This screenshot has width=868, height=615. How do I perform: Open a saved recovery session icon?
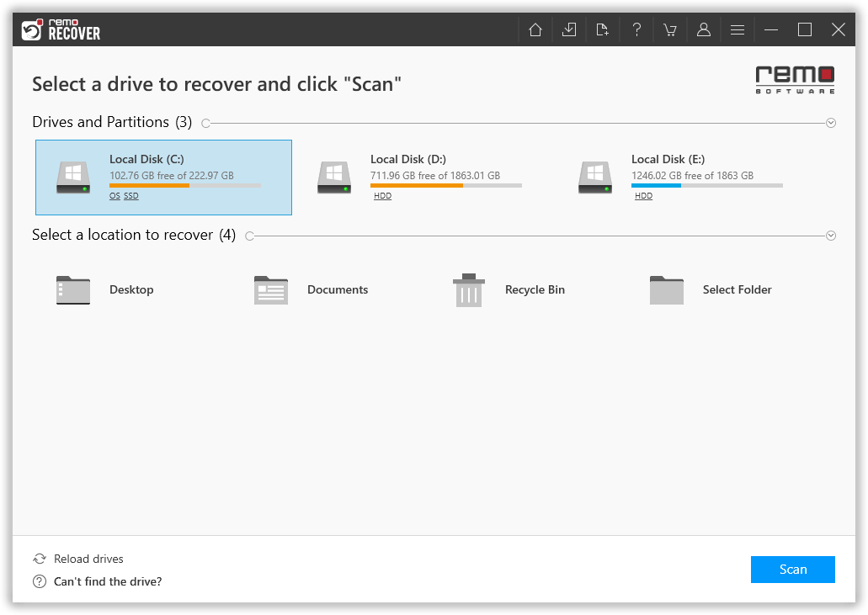click(569, 29)
